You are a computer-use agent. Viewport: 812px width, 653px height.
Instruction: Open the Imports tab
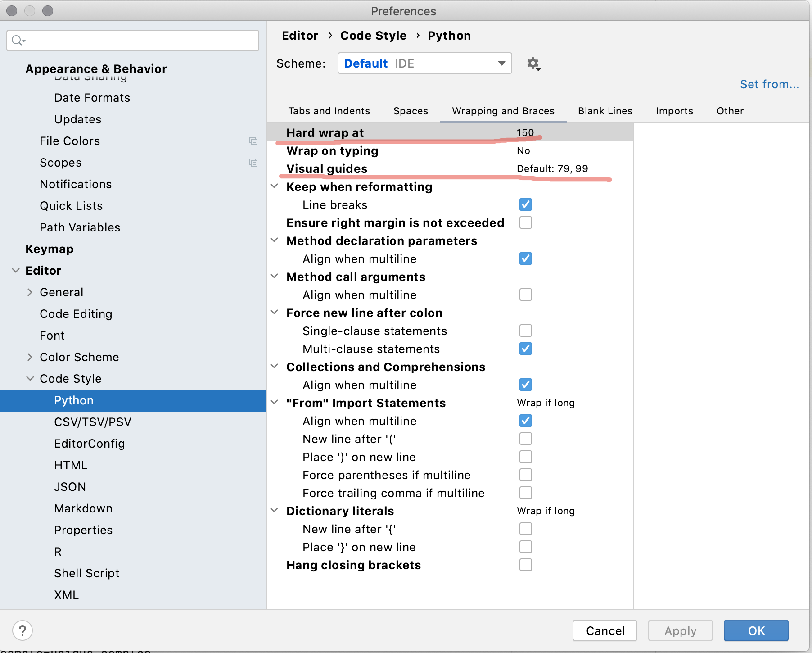coord(674,111)
